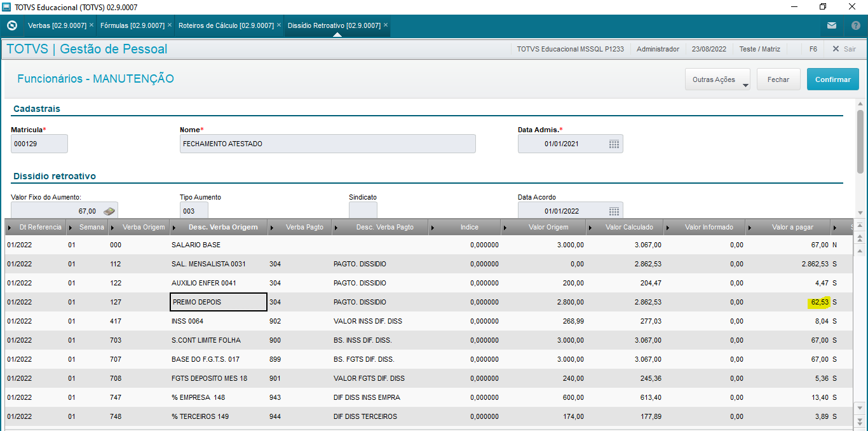This screenshot has height=431, width=868.
Task: Open the help question mark icon
Action: click(x=855, y=25)
